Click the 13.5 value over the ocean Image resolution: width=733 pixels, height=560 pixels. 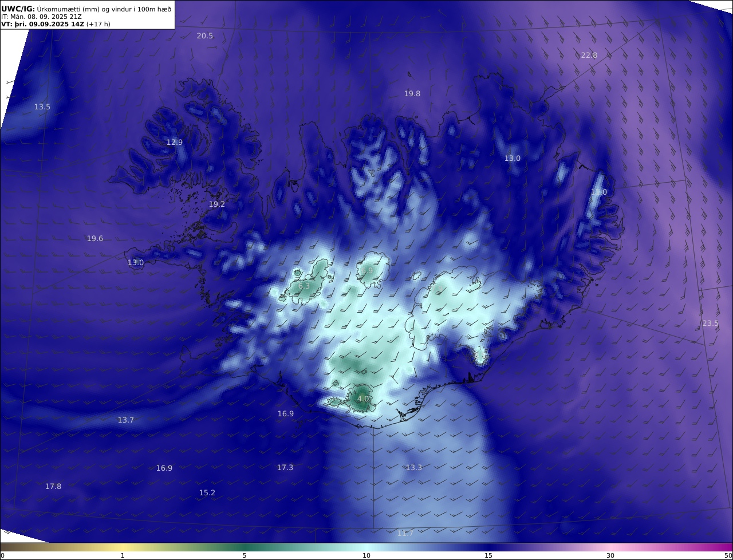42,107
